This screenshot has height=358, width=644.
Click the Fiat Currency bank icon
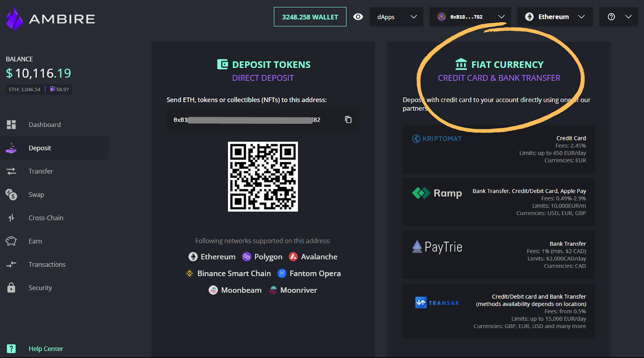tap(461, 64)
